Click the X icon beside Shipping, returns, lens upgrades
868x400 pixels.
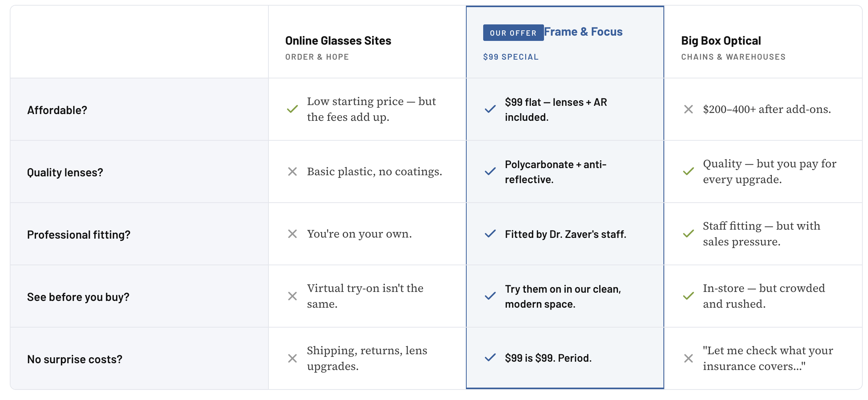292,358
